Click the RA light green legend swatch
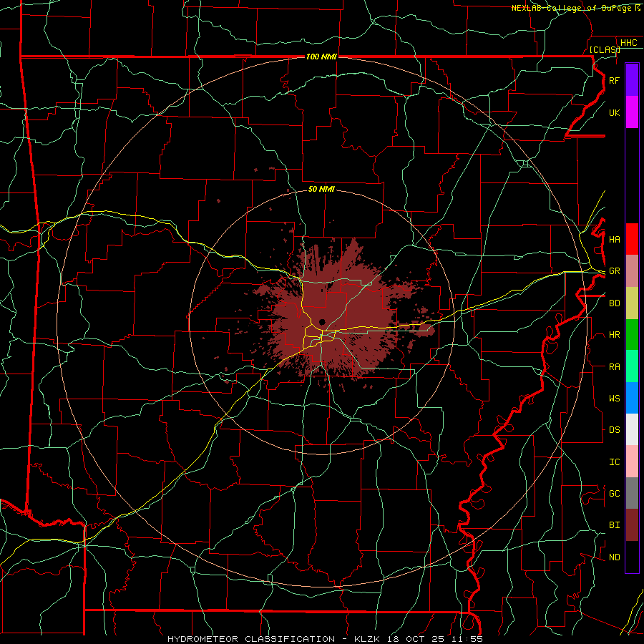644x644 pixels. tap(632, 366)
